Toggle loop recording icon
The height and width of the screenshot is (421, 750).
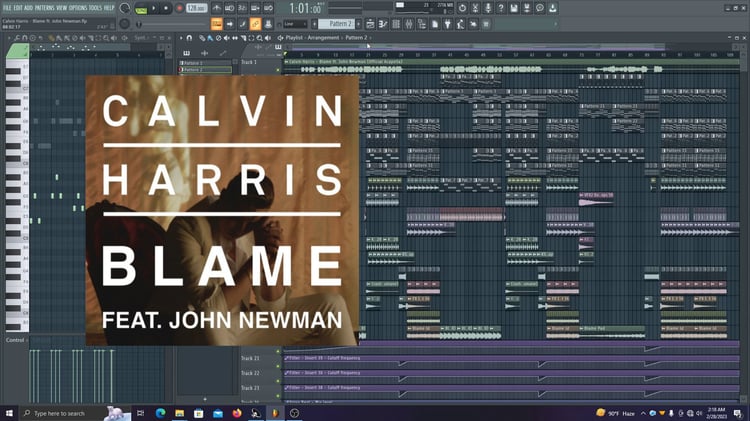point(268,8)
